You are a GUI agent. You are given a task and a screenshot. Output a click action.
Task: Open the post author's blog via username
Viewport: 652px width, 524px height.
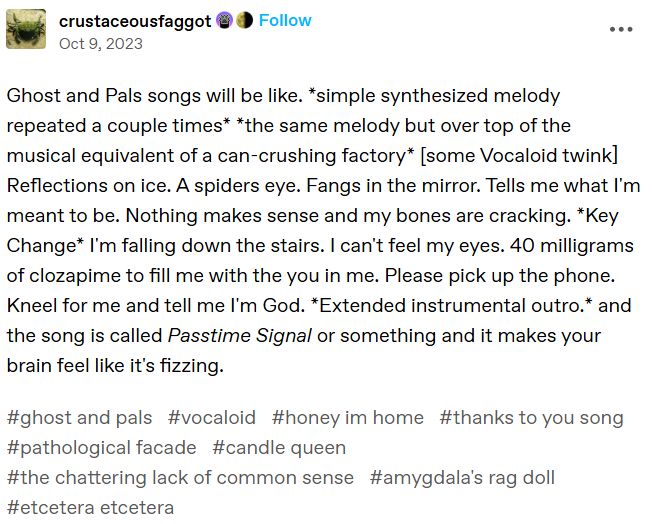135,21
